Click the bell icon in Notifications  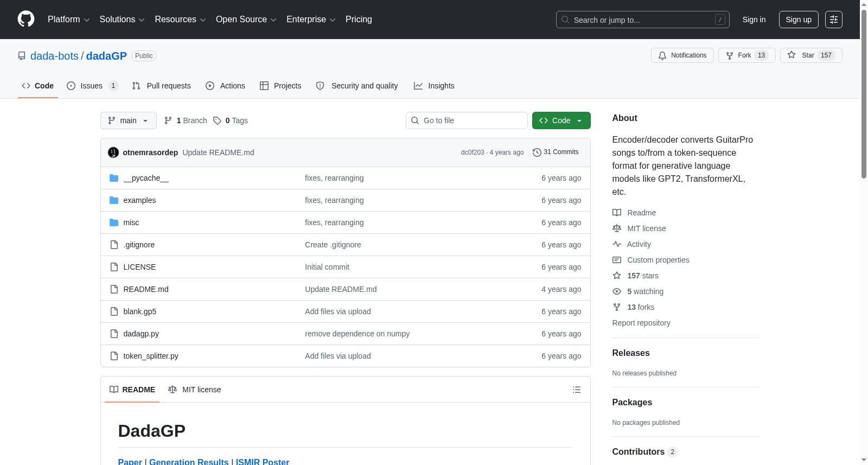point(662,55)
